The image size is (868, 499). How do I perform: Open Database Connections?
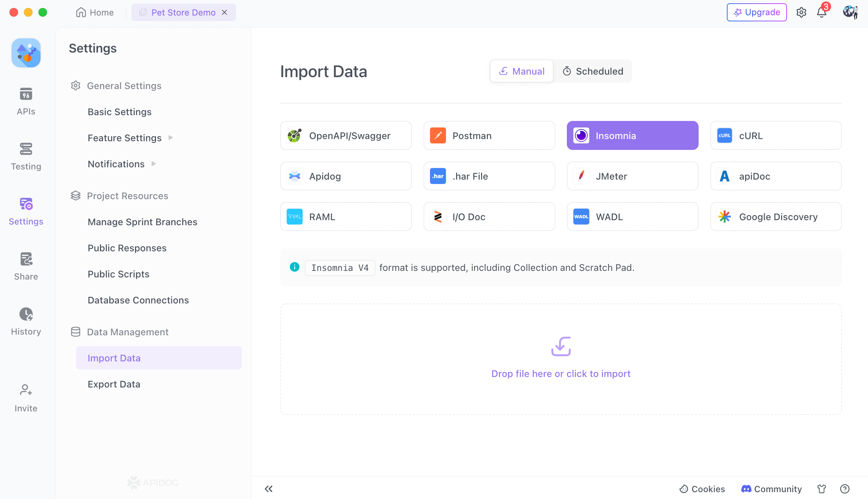(x=138, y=300)
